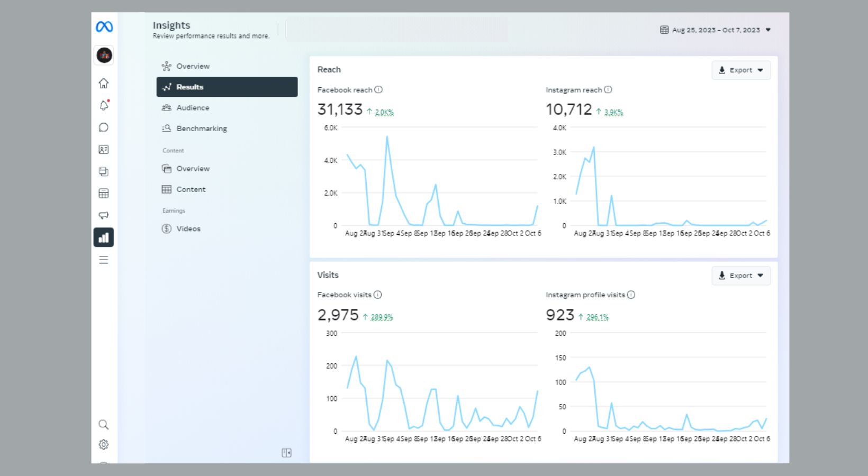The width and height of the screenshot is (868, 476).
Task: Open Videos under Earnings
Action: click(x=188, y=229)
